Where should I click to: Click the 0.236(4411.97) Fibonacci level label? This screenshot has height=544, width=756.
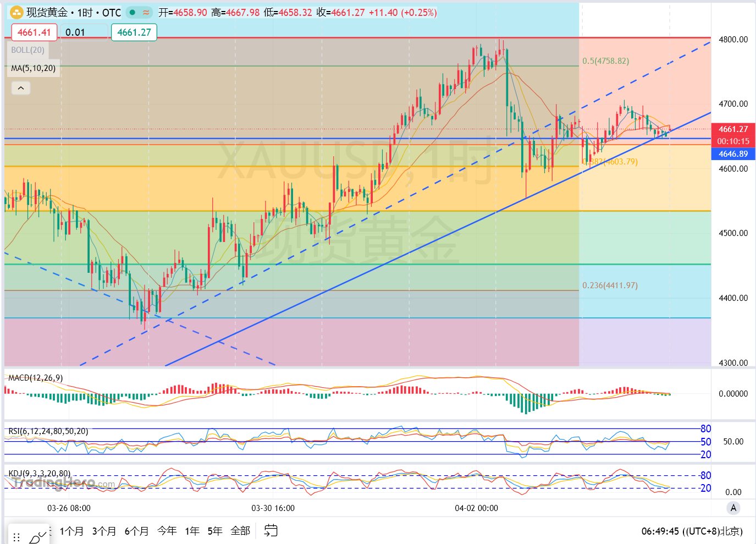click(610, 285)
